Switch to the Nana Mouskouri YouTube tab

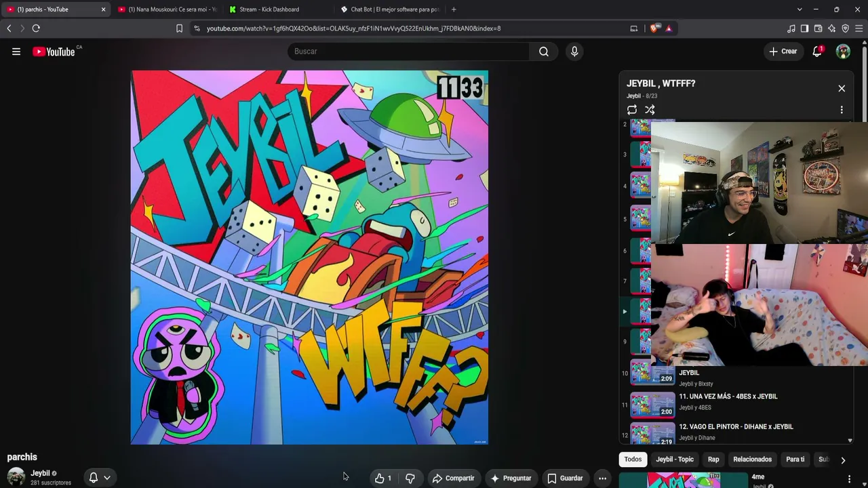pyautogui.click(x=167, y=9)
